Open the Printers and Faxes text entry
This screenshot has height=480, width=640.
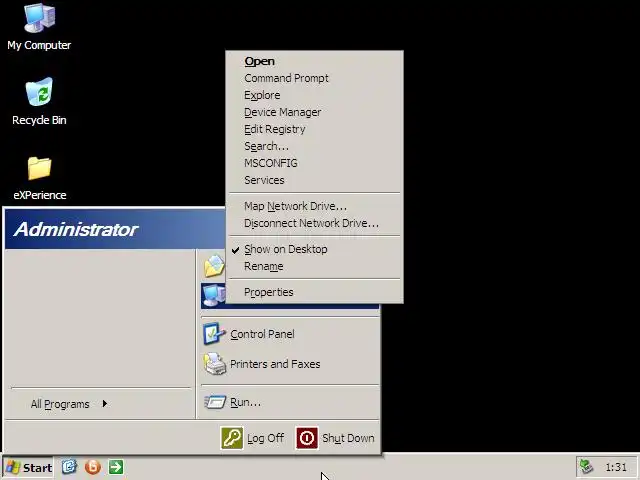click(x=275, y=364)
